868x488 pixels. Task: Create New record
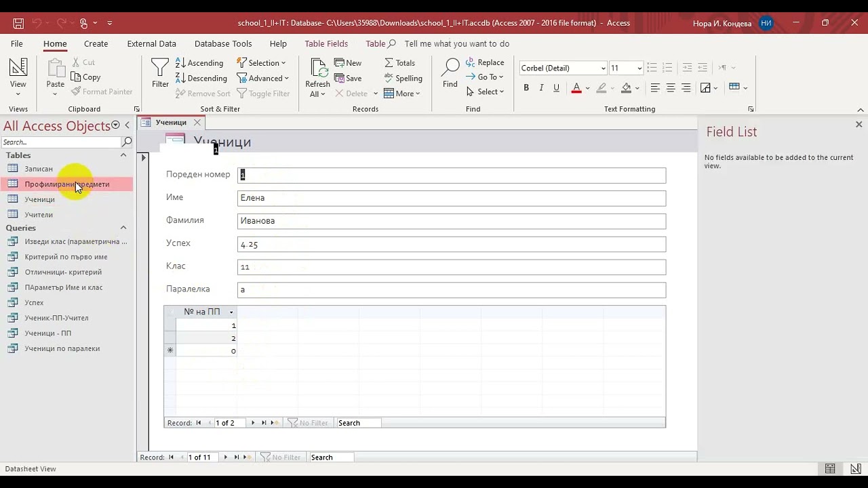coord(349,63)
